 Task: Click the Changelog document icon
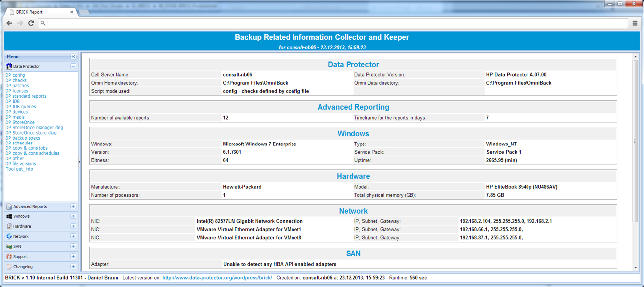[x=9, y=267]
